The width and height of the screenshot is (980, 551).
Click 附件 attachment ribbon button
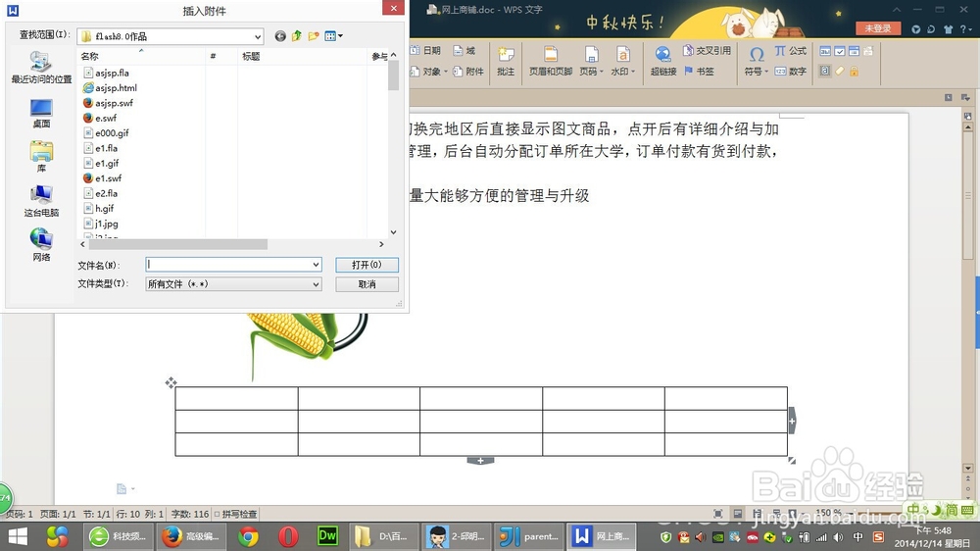468,72
